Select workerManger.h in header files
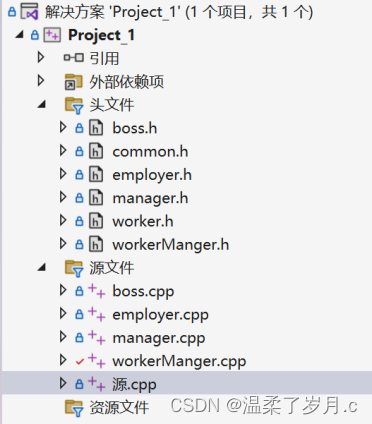The height and width of the screenshot is (424, 372). pyautogui.click(x=171, y=245)
